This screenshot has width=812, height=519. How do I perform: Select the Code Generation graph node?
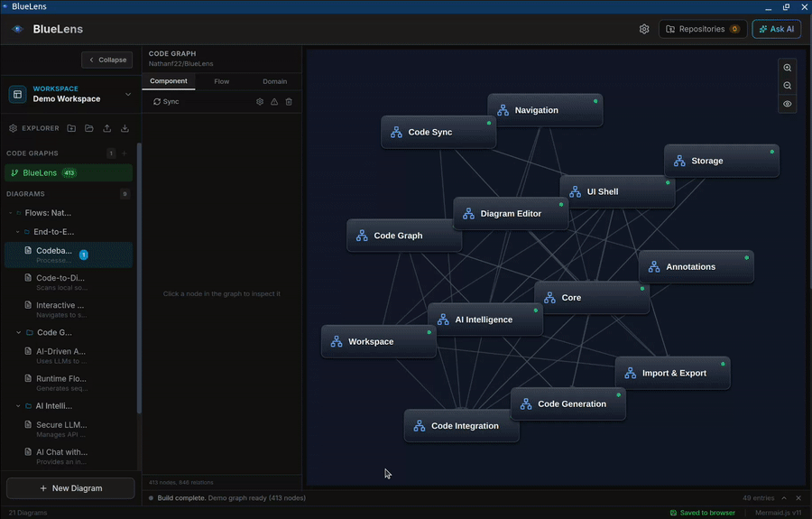pos(567,404)
